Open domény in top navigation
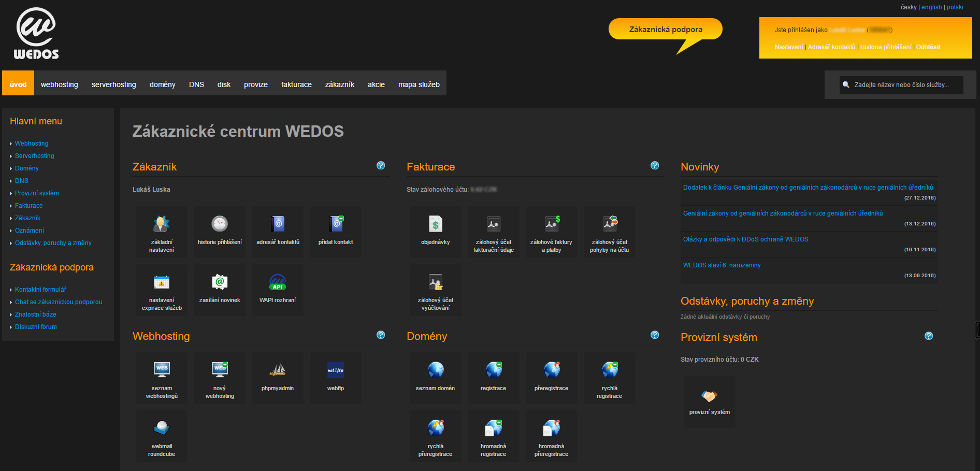980x471 pixels. pyautogui.click(x=163, y=84)
